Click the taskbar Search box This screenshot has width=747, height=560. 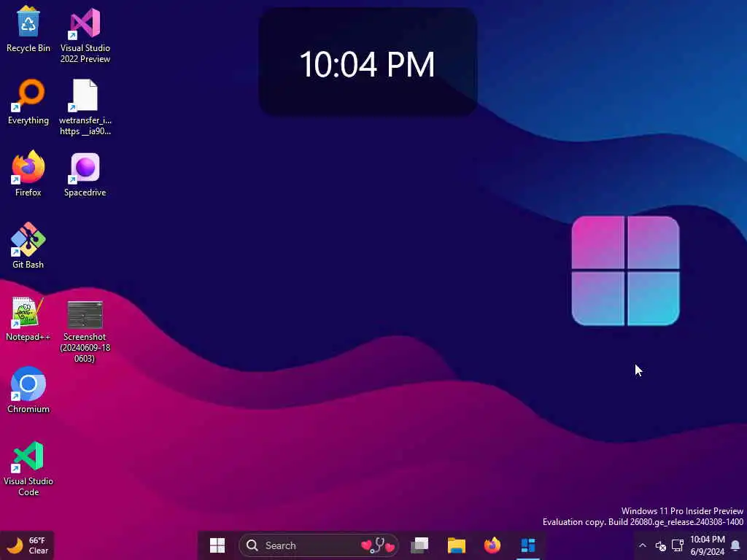point(319,545)
